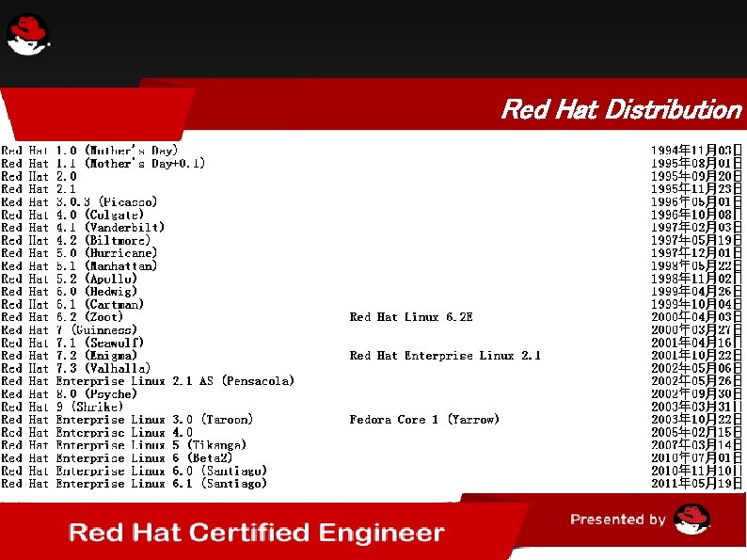747x560 pixels.
Task: Select the Red Hat 7.2 (Enigma) row
Action: (69, 356)
